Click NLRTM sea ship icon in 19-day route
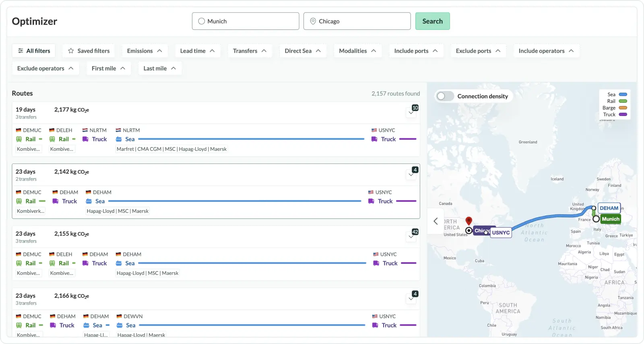 click(119, 139)
